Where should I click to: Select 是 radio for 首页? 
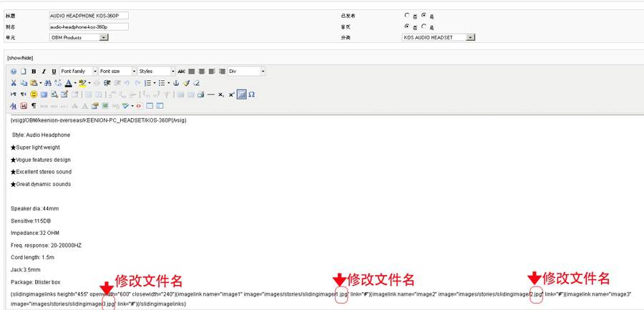[x=424, y=26]
